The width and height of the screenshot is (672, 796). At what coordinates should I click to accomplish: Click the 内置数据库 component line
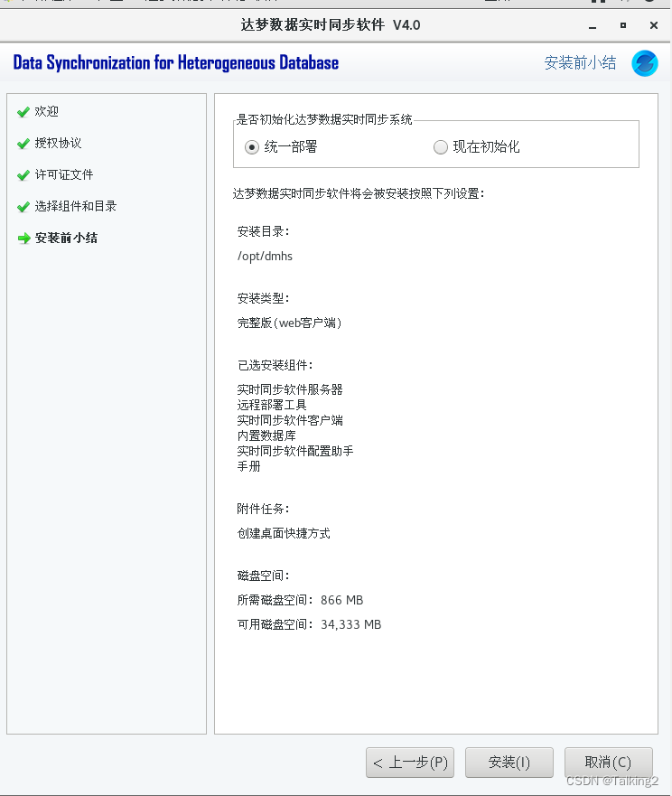tap(266, 435)
